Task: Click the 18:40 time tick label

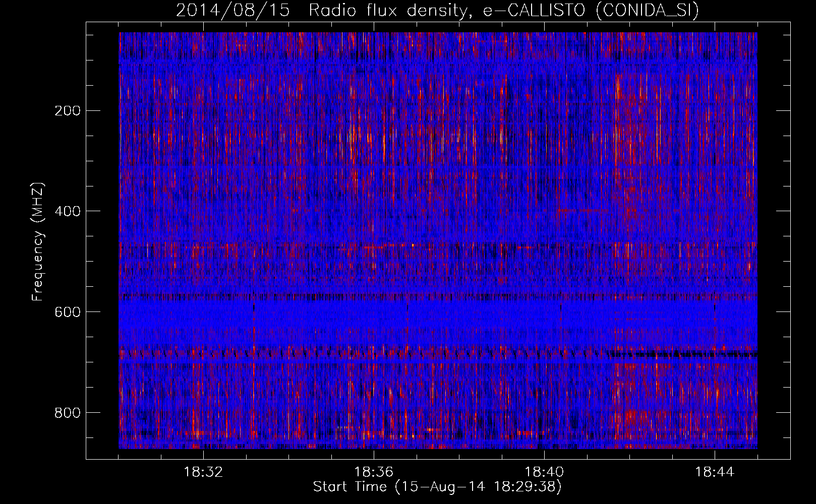Action: click(544, 472)
